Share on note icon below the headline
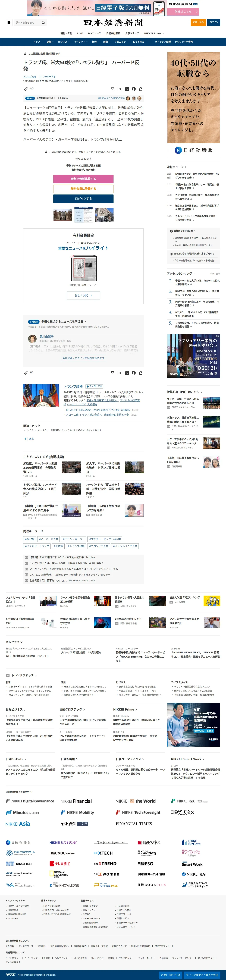The image size is (226, 980). (120, 89)
